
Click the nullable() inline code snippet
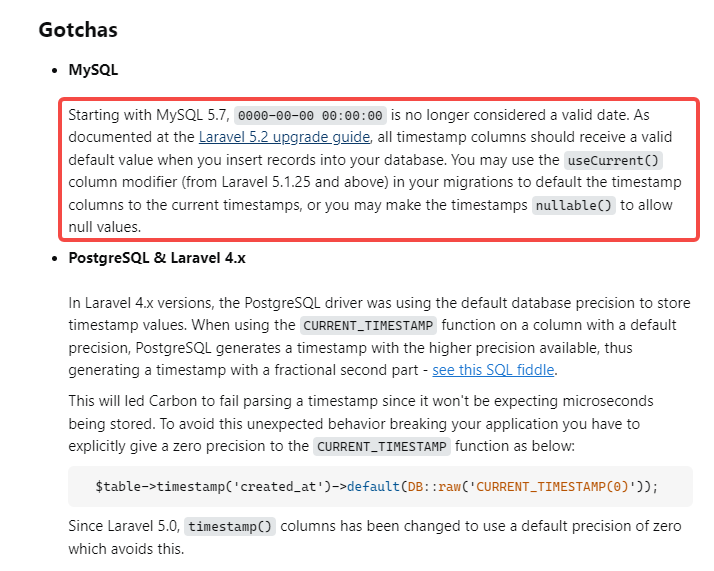pyautogui.click(x=573, y=205)
